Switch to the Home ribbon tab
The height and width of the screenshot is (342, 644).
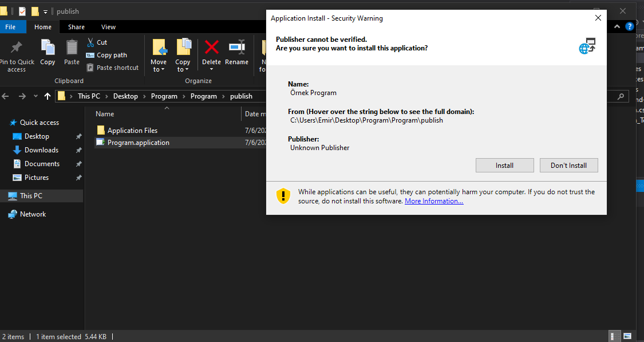43,27
